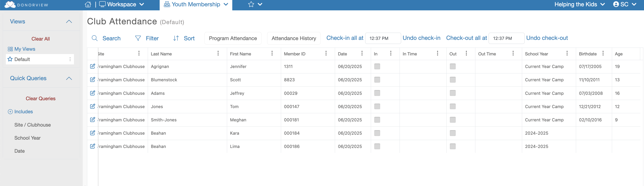
Task: Open the First Name column menu
Action: click(x=272, y=53)
